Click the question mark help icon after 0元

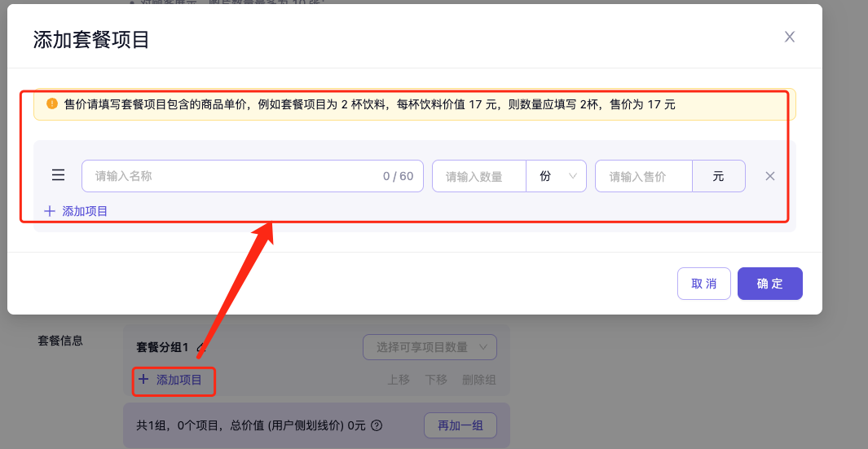tap(377, 425)
